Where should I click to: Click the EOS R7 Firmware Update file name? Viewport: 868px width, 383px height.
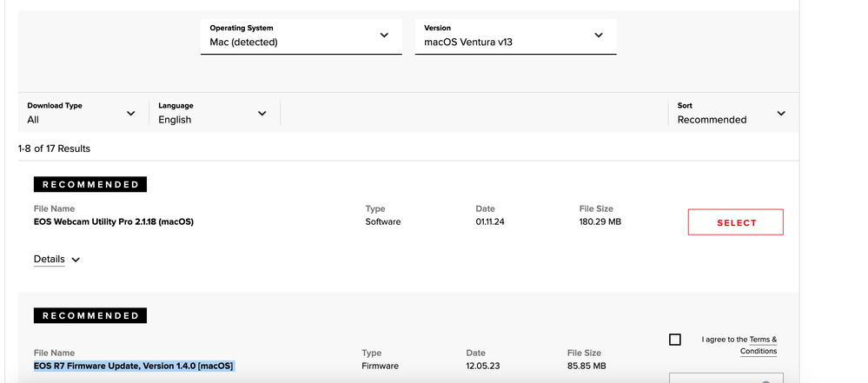(x=134, y=366)
